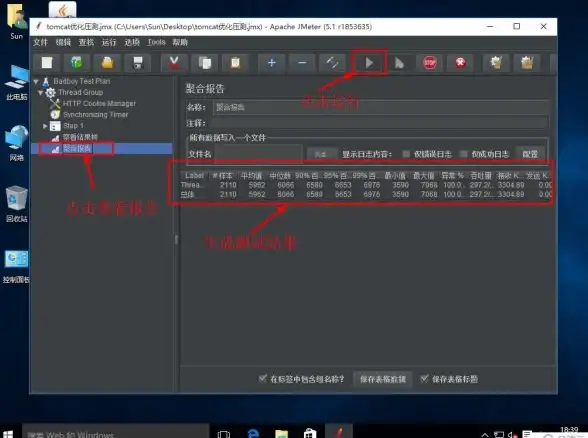This screenshot has height=438, width=588.
Task: Click the 名称 input field
Action: 381,107
